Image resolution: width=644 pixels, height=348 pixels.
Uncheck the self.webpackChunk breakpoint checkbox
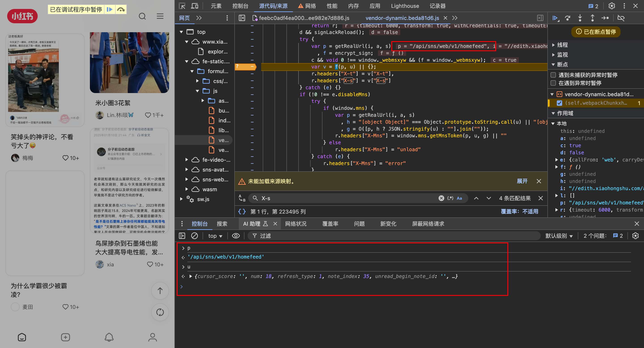coord(559,103)
